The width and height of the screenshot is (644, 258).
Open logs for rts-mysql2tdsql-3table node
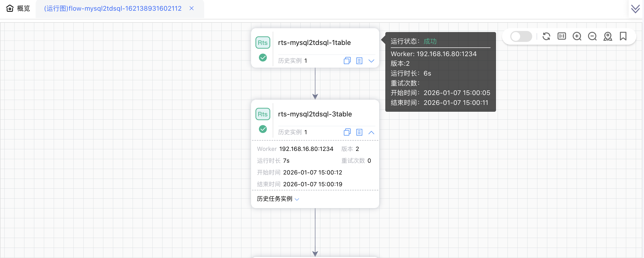(359, 132)
